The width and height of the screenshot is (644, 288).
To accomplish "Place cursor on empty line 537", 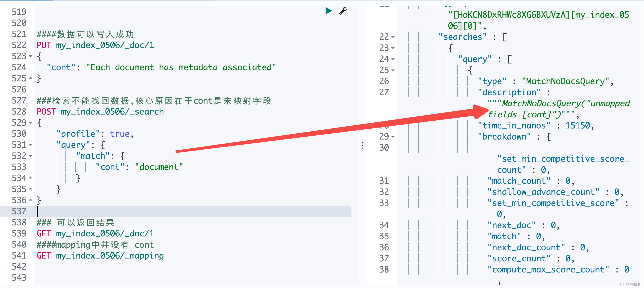I will click(193, 211).
